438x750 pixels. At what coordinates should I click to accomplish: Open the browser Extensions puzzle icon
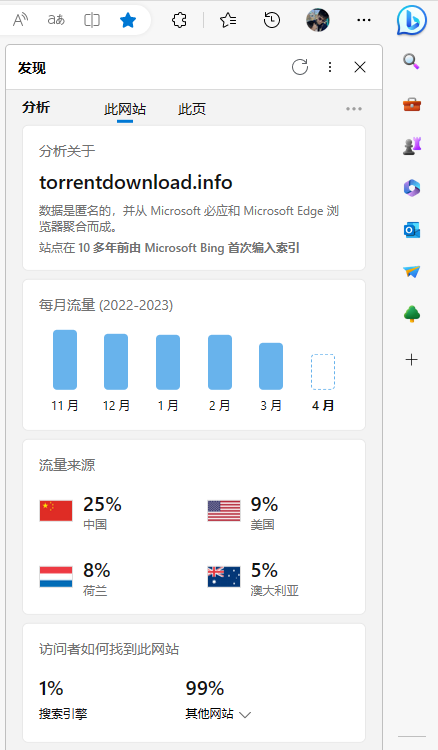tap(179, 20)
